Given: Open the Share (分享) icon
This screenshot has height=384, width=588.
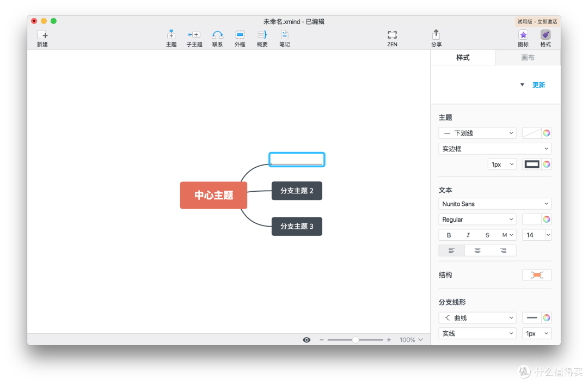Looking at the screenshot, I should click(x=436, y=34).
